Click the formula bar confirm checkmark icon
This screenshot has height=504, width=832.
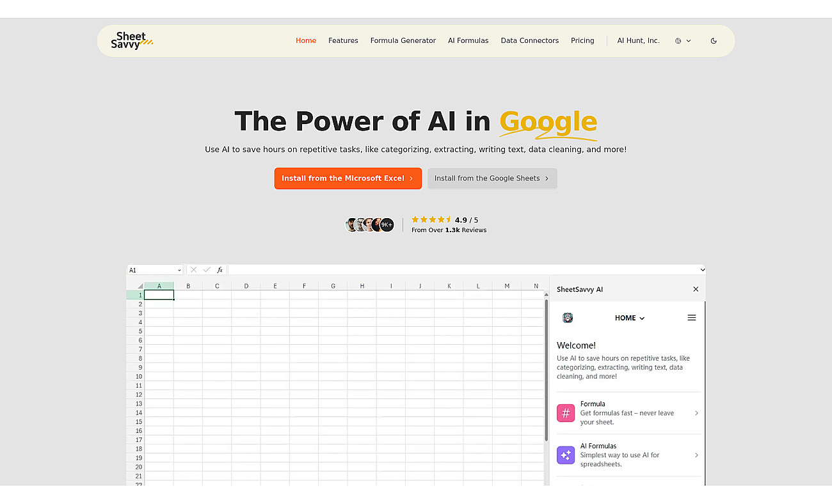[x=206, y=270]
